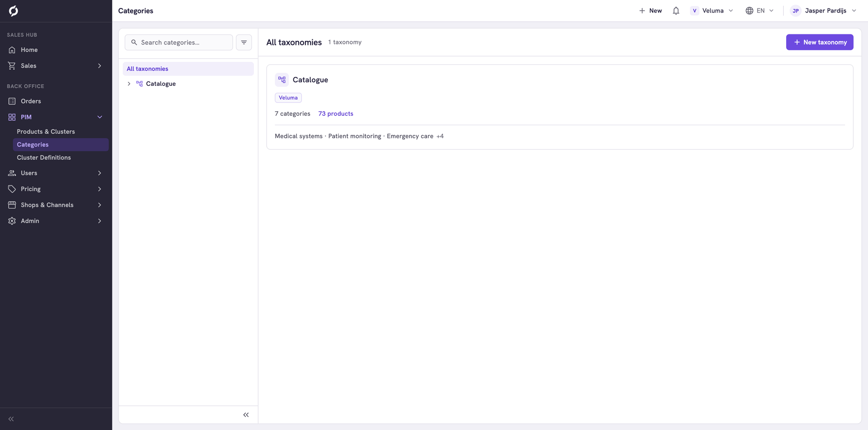
Task: Open the Veluma organization dropdown
Action: click(x=712, y=10)
